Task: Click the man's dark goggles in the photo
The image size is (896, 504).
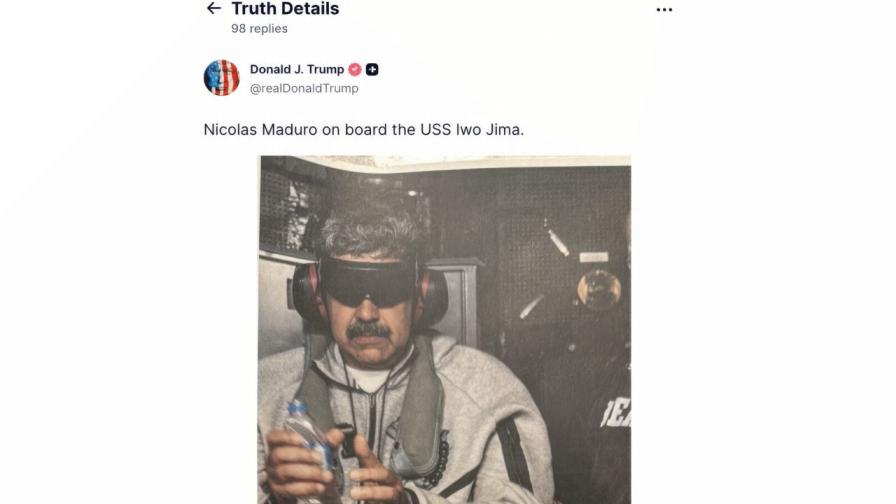Action: click(x=367, y=282)
